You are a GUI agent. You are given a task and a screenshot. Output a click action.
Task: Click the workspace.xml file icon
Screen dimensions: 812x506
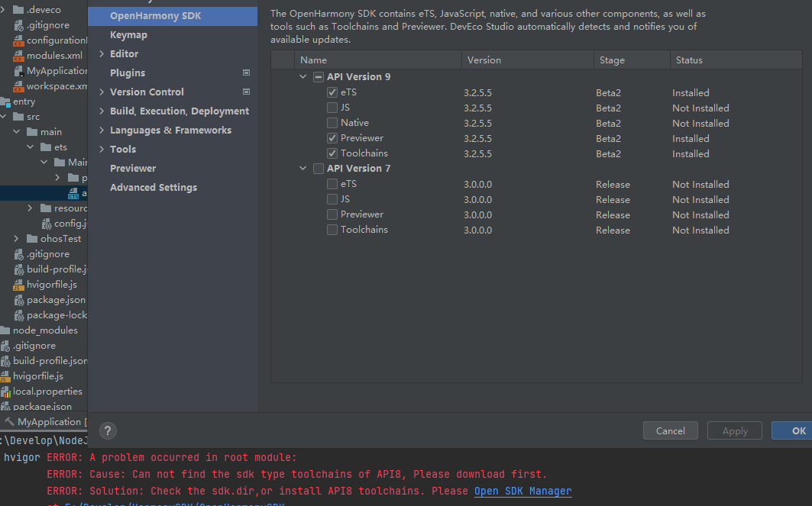click(18, 86)
